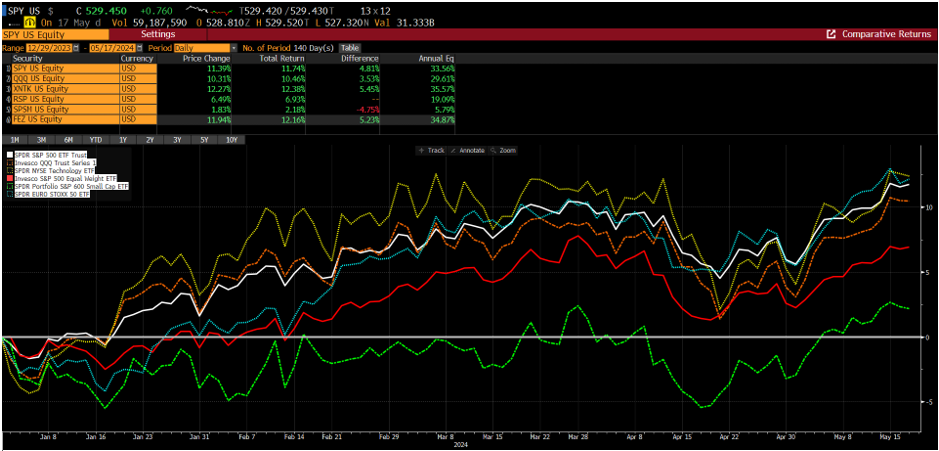Click USD currency cell in FEZ row
This screenshot has width=939, height=451.
point(138,120)
